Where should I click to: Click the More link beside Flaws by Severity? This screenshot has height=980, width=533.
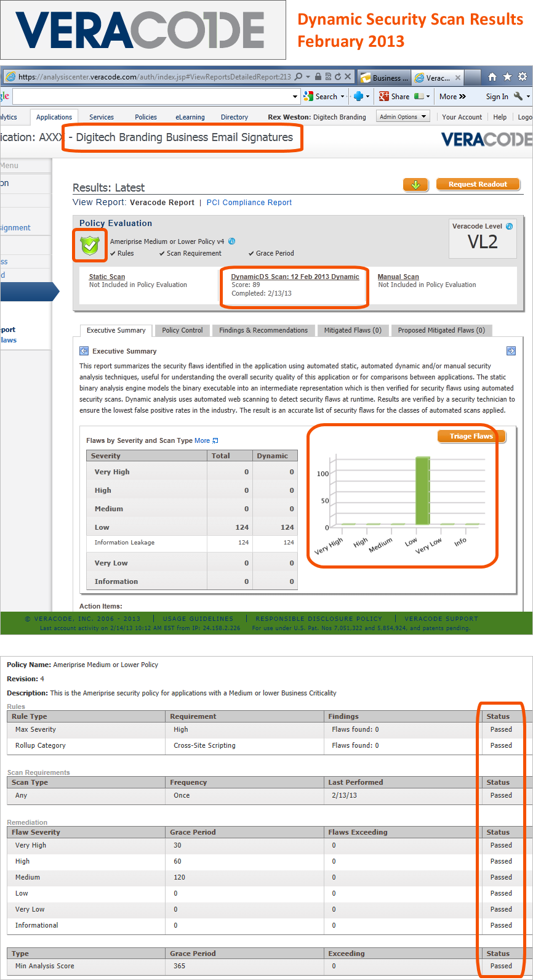coord(202,440)
